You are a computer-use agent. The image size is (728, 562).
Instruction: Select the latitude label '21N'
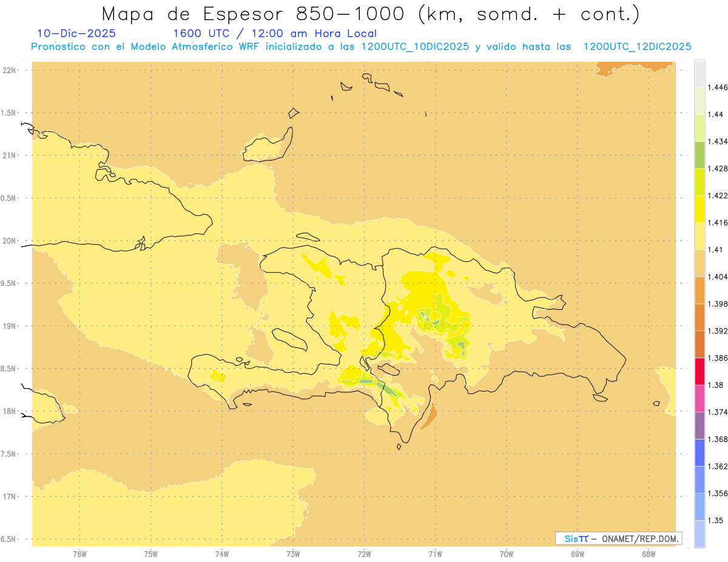pos(9,155)
